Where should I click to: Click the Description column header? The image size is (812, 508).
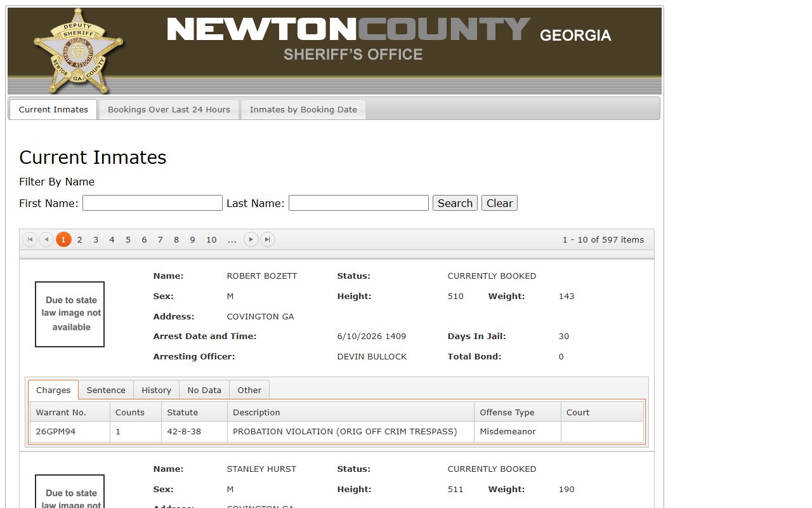(x=351, y=412)
